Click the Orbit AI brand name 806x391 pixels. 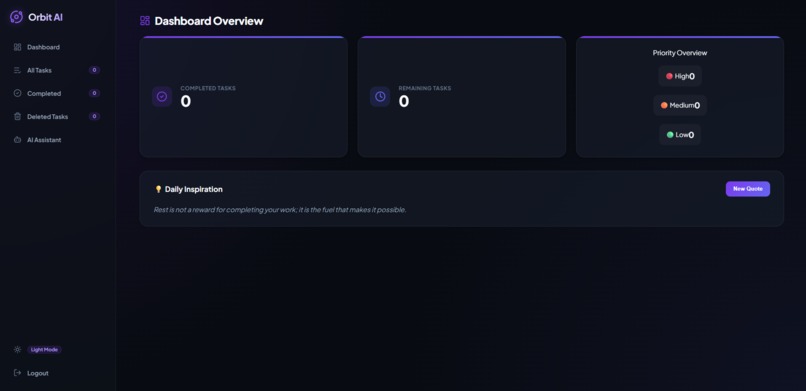pos(45,17)
